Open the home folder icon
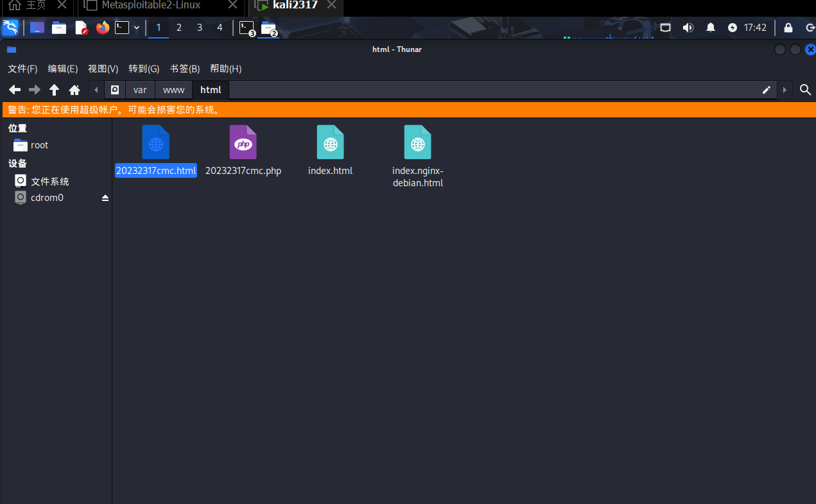 point(74,90)
